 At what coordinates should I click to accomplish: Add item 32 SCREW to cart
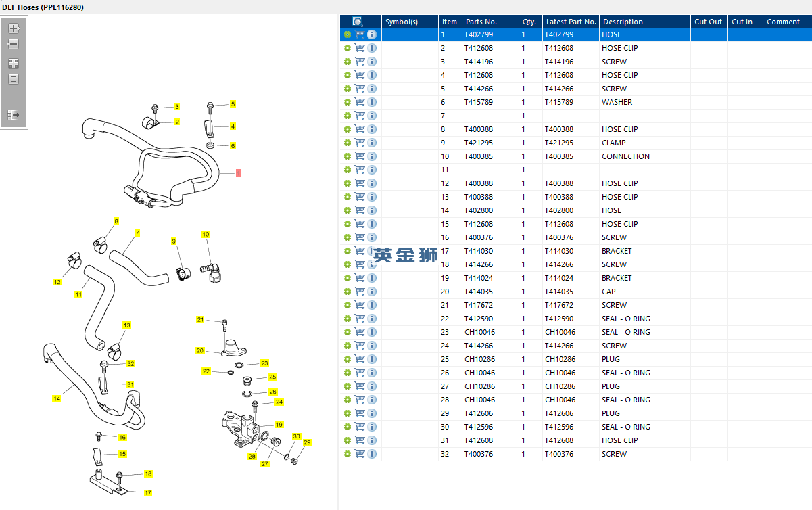tap(360, 454)
